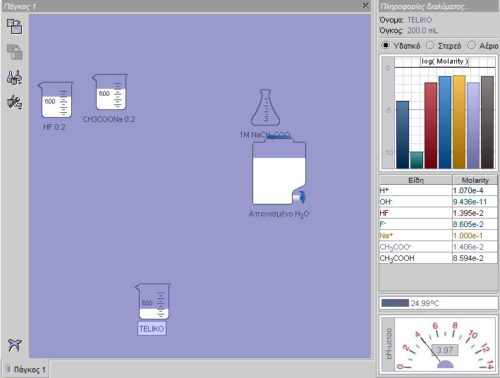Click the 1.395e-2 molarity value
Viewport: 500px width, 378px height.
pyautogui.click(x=468, y=213)
